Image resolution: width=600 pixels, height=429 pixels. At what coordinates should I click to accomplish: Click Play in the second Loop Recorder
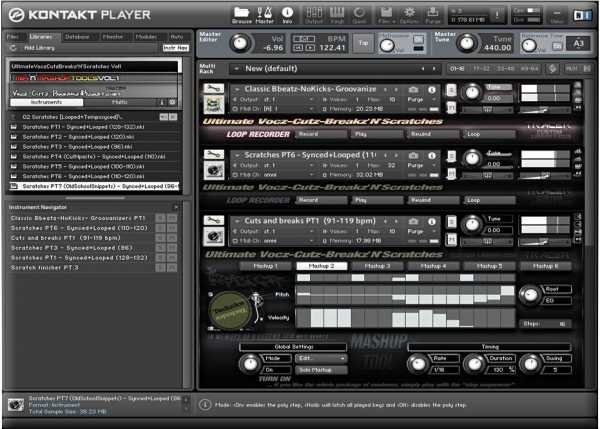[x=378, y=200]
